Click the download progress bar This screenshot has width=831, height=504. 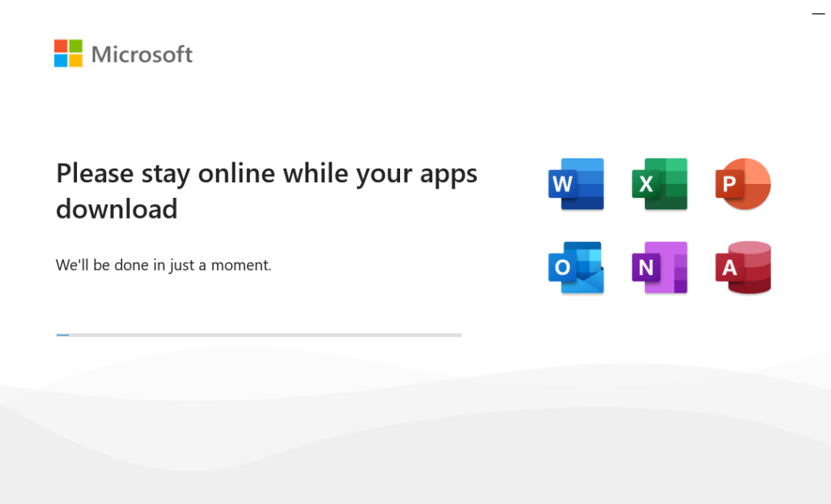(259, 335)
